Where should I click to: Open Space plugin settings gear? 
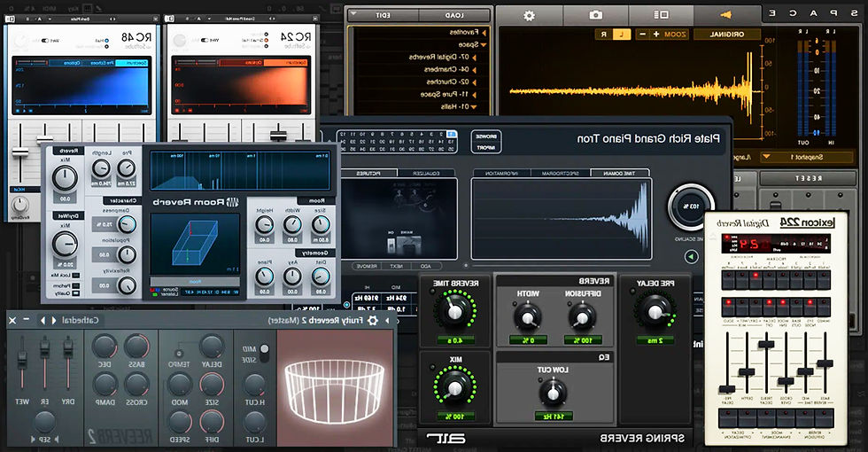coord(530,15)
